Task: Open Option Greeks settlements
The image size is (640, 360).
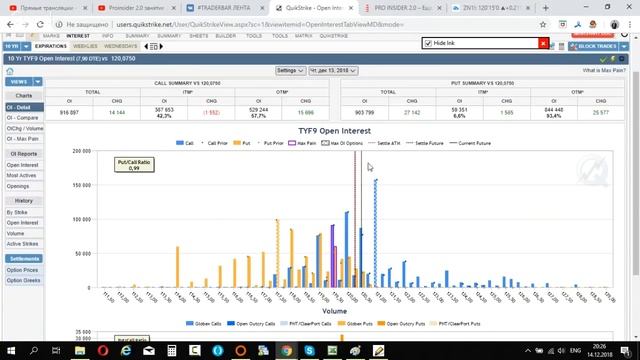Action: coord(24,280)
